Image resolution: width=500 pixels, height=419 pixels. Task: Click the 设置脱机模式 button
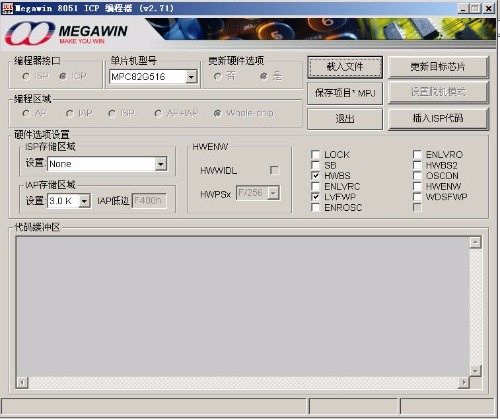click(x=438, y=92)
